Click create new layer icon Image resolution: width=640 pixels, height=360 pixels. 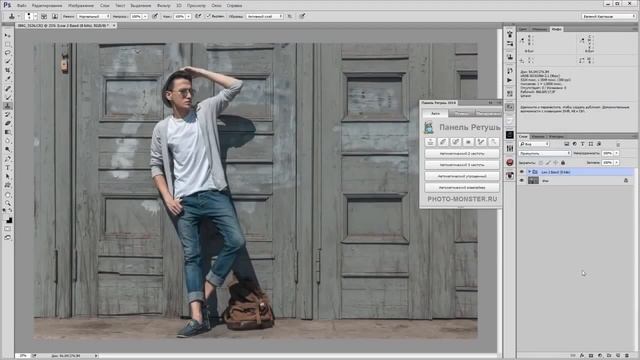[618, 356]
